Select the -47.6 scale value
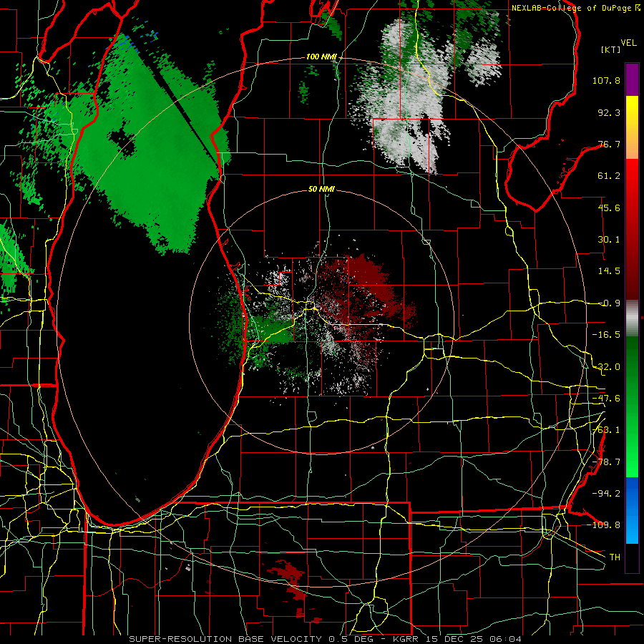 [606, 398]
